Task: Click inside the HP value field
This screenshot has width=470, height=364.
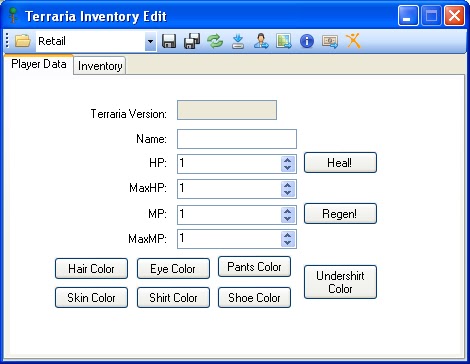Action: pyautogui.click(x=230, y=164)
